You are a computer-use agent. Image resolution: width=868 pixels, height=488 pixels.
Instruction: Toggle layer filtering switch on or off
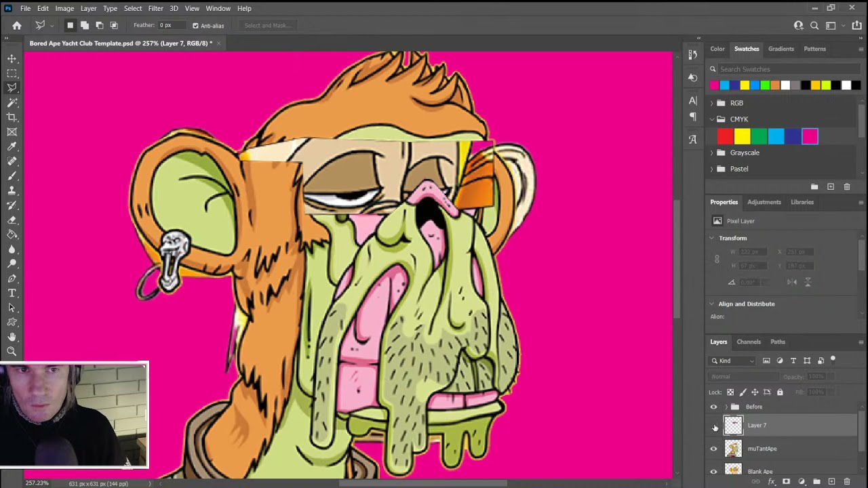click(x=833, y=360)
